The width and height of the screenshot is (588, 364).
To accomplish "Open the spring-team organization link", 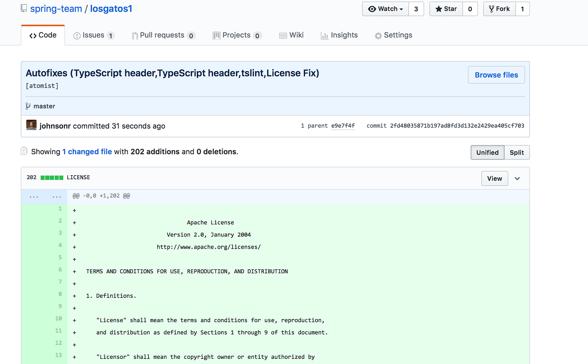I will pyautogui.click(x=56, y=9).
